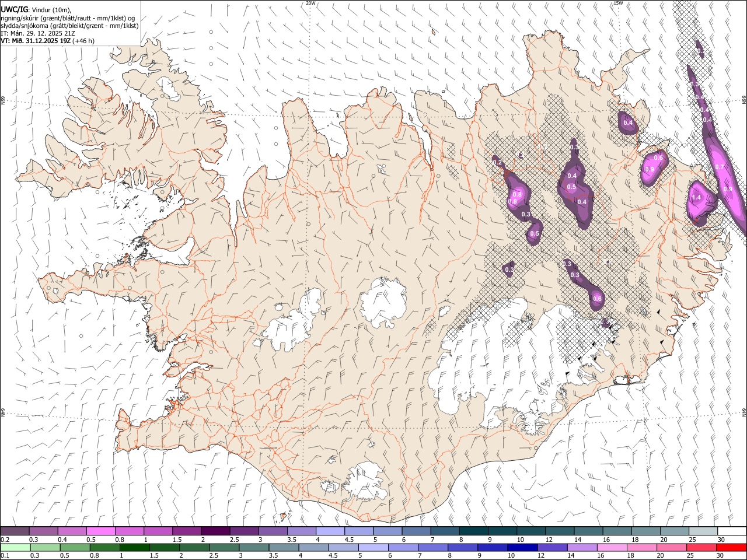747x560 pixels.
Task: Select the slydda/snjókoma legend description line
Action: click(70, 25)
